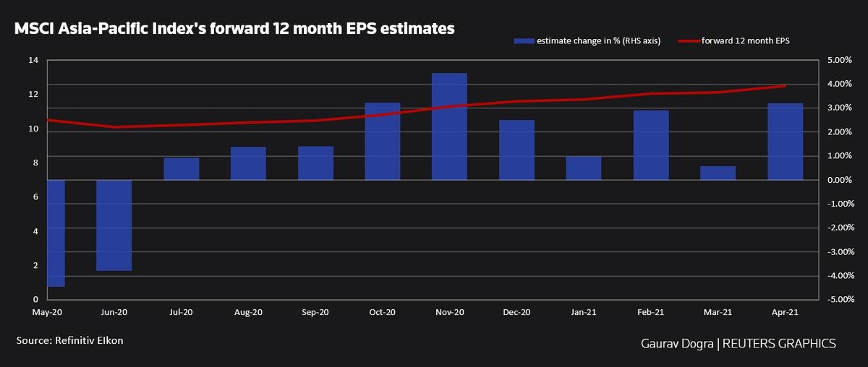Select the Apr-21 blue bar

click(x=785, y=142)
